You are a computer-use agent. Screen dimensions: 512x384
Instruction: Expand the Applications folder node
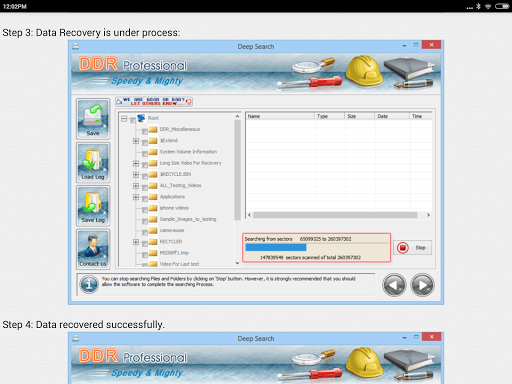(x=136, y=197)
